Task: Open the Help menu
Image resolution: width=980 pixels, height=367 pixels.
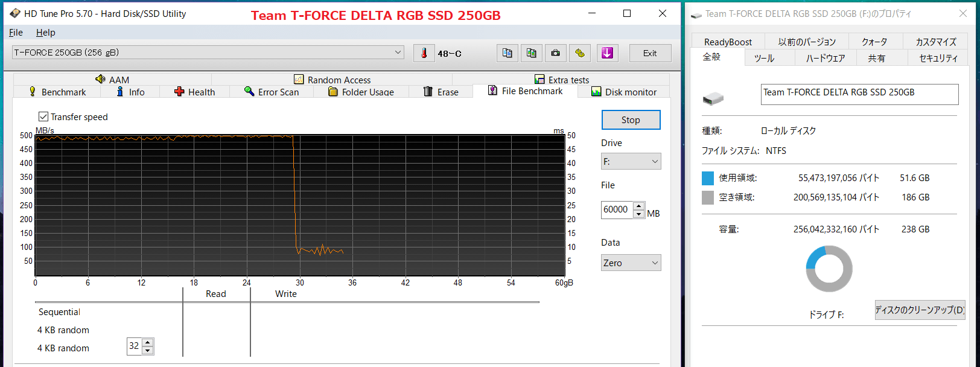Action: (x=45, y=33)
